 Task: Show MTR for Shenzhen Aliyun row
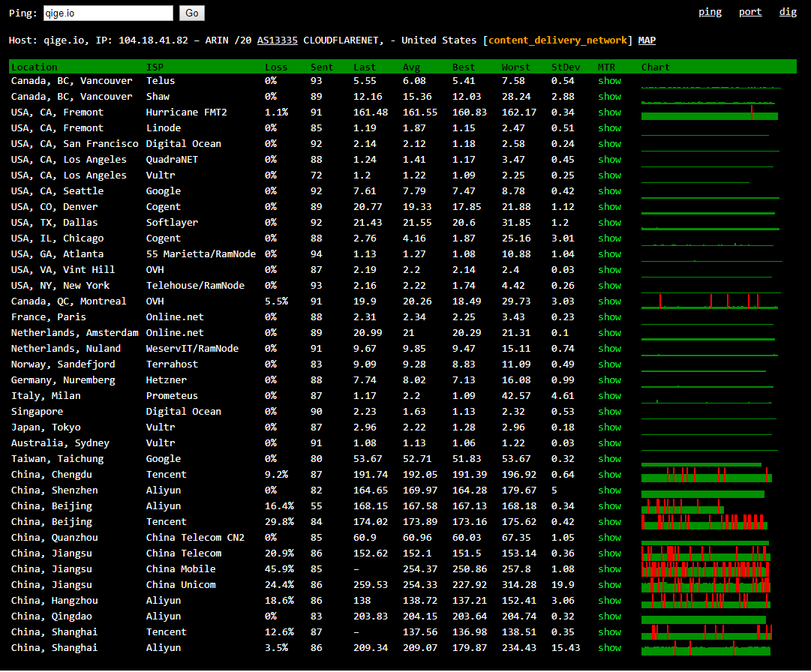click(x=609, y=490)
